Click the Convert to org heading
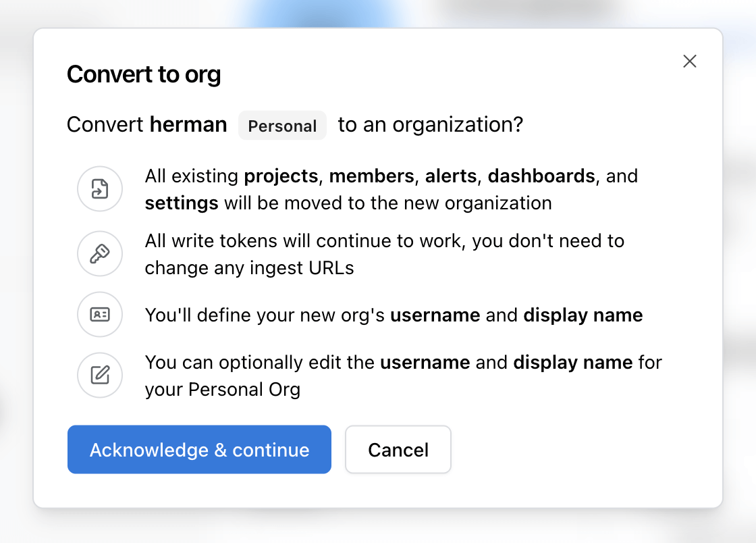Screen dimensions: 756x543 click(144, 74)
